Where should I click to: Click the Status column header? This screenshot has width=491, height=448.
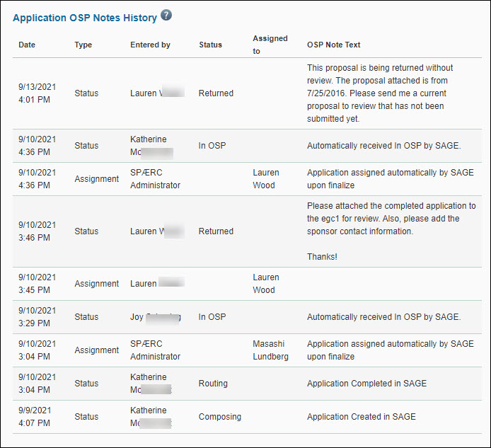coord(210,45)
